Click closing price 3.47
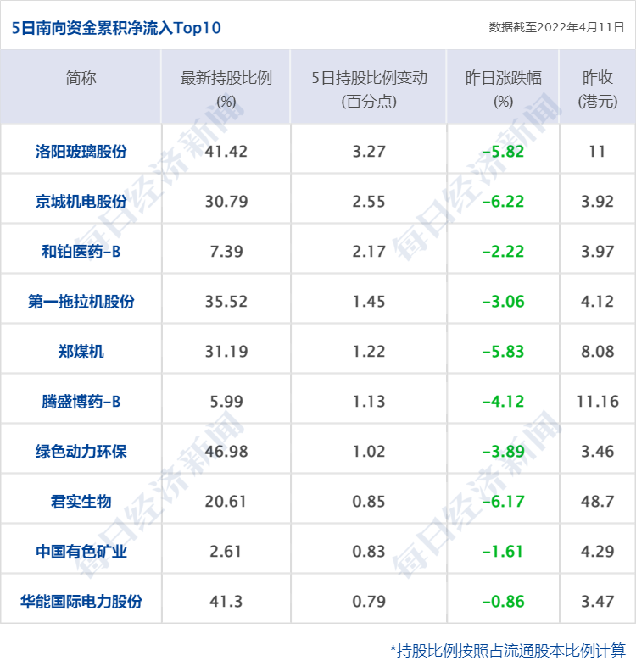 pos(597,602)
